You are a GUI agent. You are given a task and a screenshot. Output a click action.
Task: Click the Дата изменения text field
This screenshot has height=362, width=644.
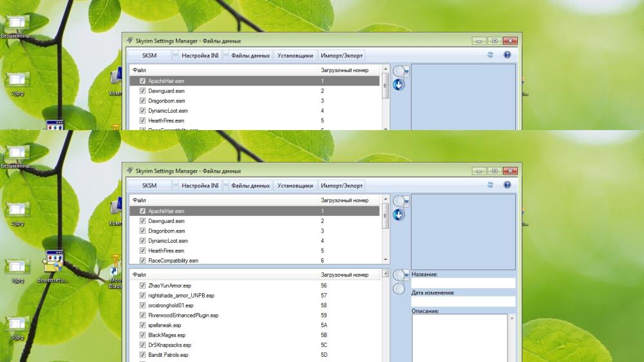pyautogui.click(x=463, y=301)
